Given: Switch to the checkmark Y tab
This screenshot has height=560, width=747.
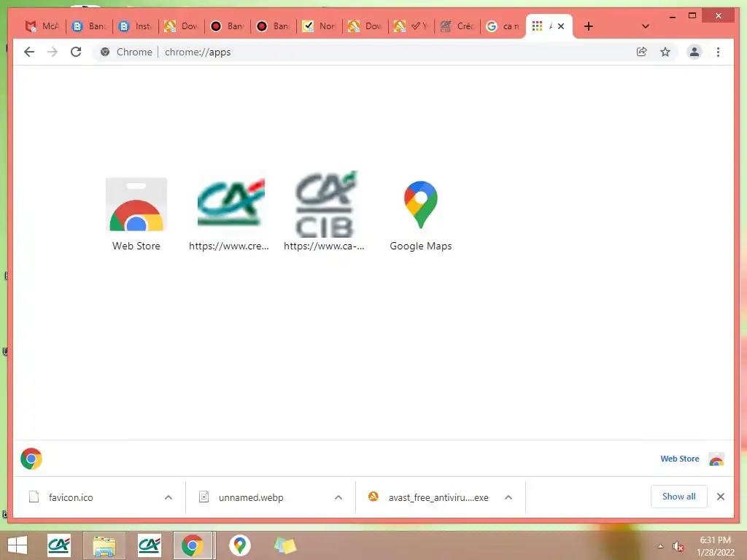Looking at the screenshot, I should tap(411, 26).
